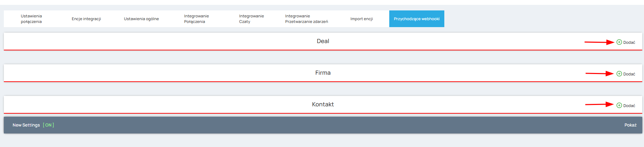
Task: Expand New Settings with the Pokaż link
Action: (630, 125)
